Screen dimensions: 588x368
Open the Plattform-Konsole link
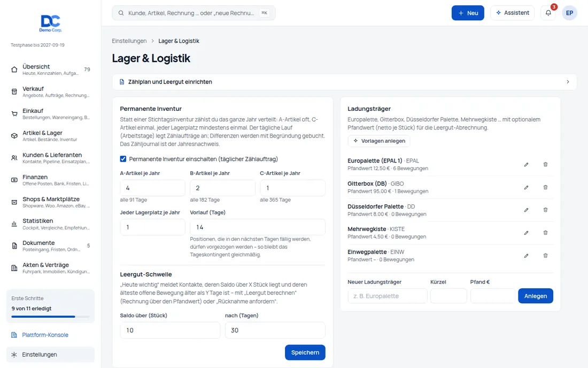(x=45, y=335)
